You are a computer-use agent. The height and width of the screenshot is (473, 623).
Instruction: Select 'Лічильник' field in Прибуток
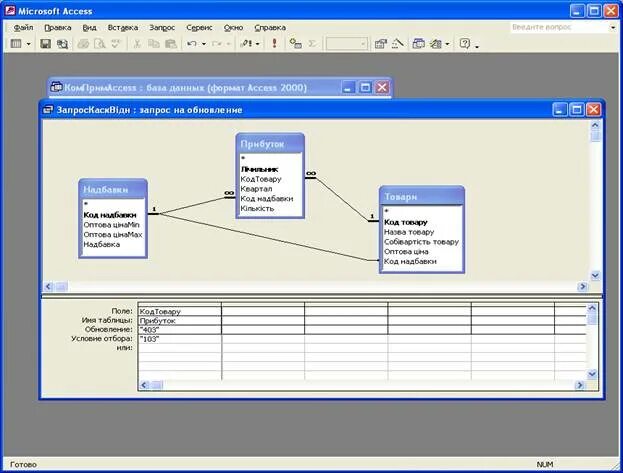tap(259, 169)
